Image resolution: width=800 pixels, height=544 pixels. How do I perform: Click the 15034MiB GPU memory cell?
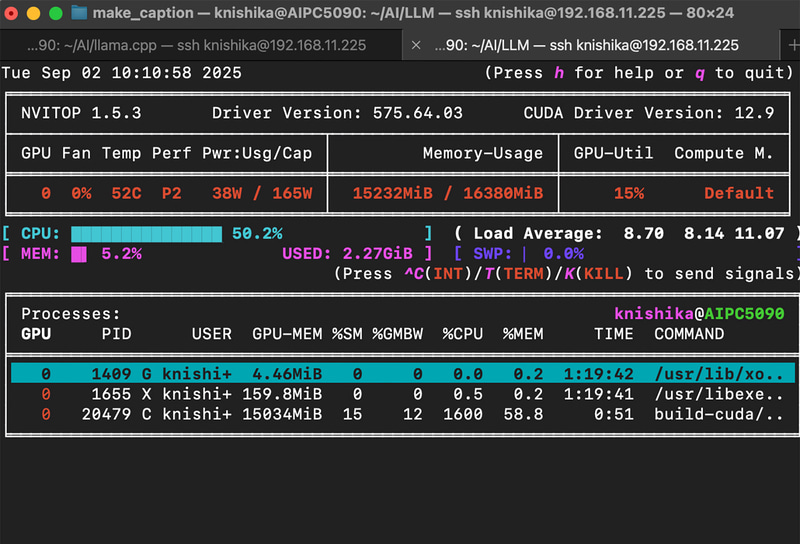(x=282, y=414)
